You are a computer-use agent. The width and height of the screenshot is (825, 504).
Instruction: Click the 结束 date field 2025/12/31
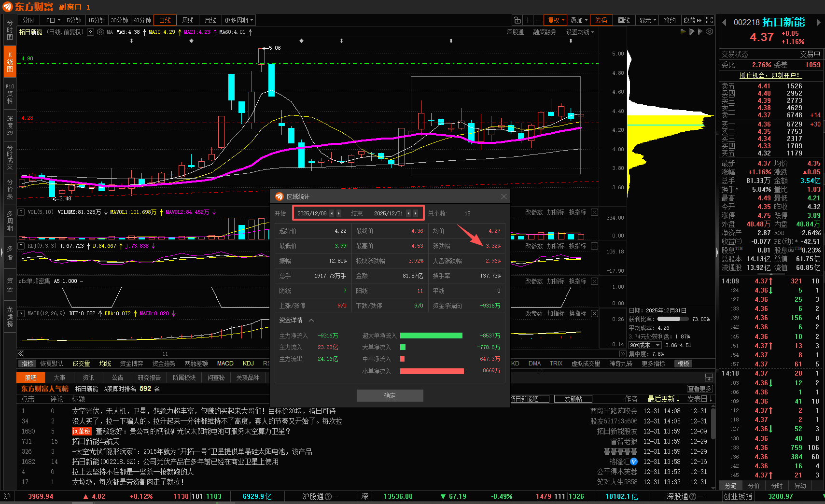click(389, 213)
